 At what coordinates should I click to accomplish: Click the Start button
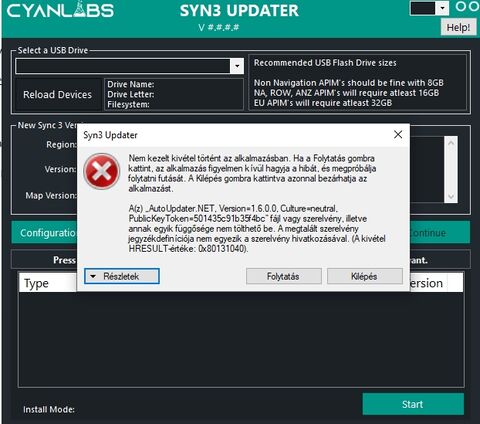click(413, 404)
